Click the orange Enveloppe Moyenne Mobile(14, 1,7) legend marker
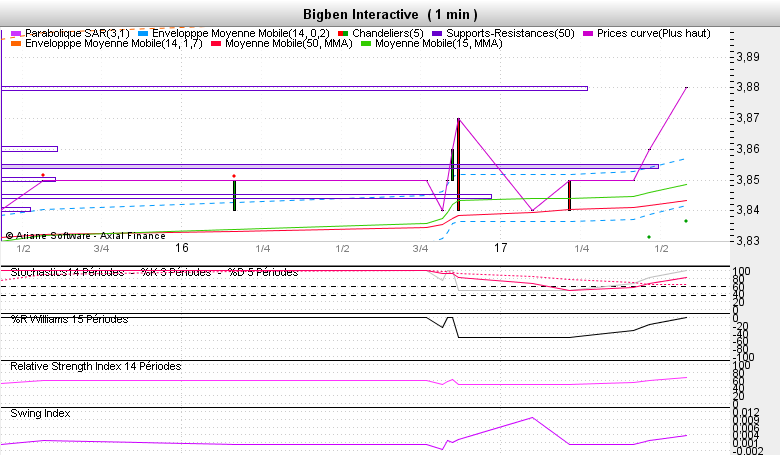 click(15, 44)
